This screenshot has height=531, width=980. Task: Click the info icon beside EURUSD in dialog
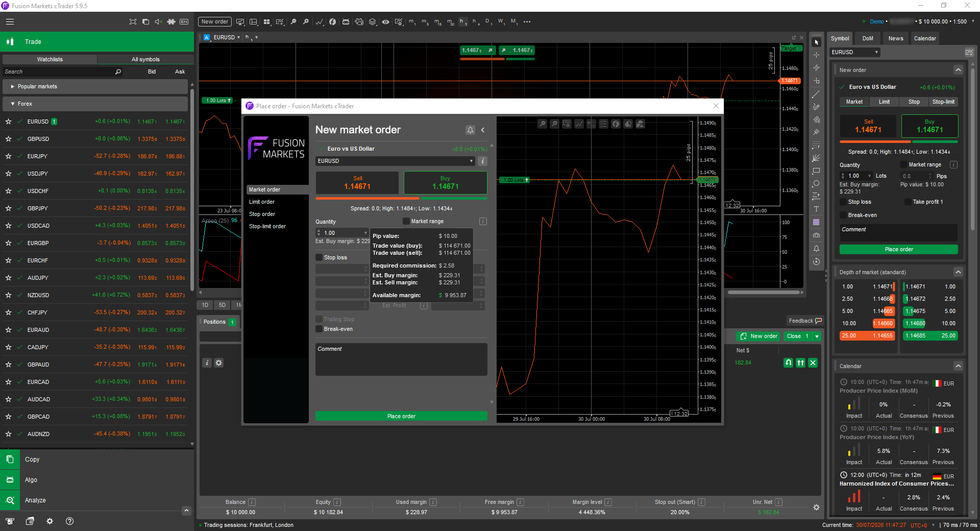(482, 161)
